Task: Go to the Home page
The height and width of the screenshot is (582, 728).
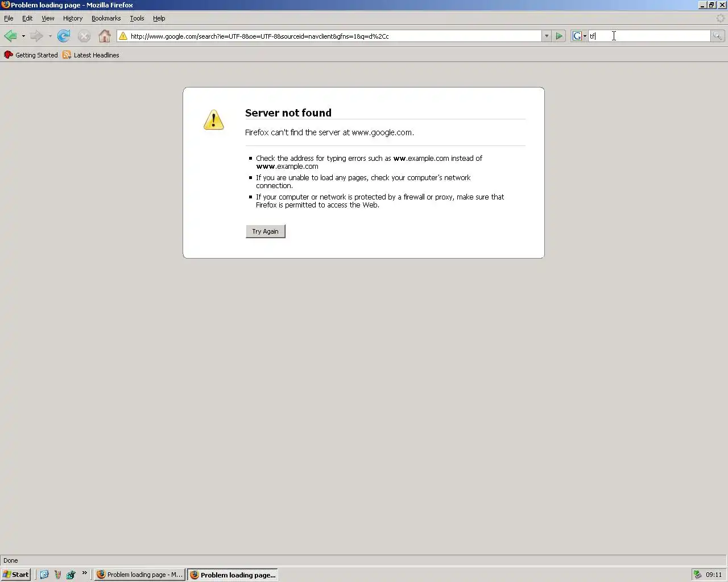Action: click(x=105, y=36)
